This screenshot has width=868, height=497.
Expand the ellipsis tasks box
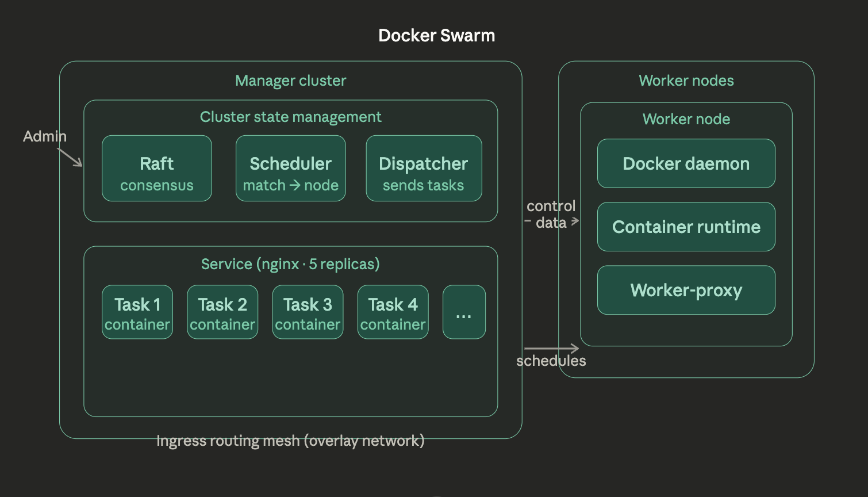tap(464, 312)
